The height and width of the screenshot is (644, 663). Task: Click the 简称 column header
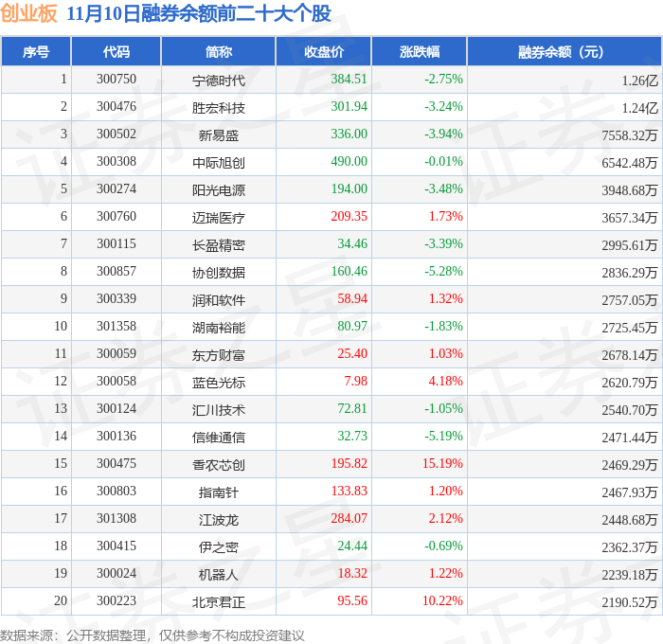[x=219, y=51]
